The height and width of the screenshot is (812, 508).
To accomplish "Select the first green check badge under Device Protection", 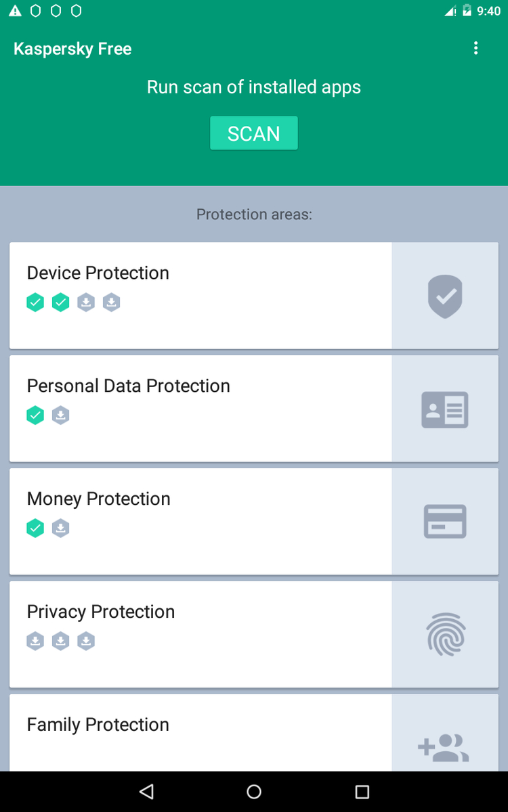I will click(35, 302).
